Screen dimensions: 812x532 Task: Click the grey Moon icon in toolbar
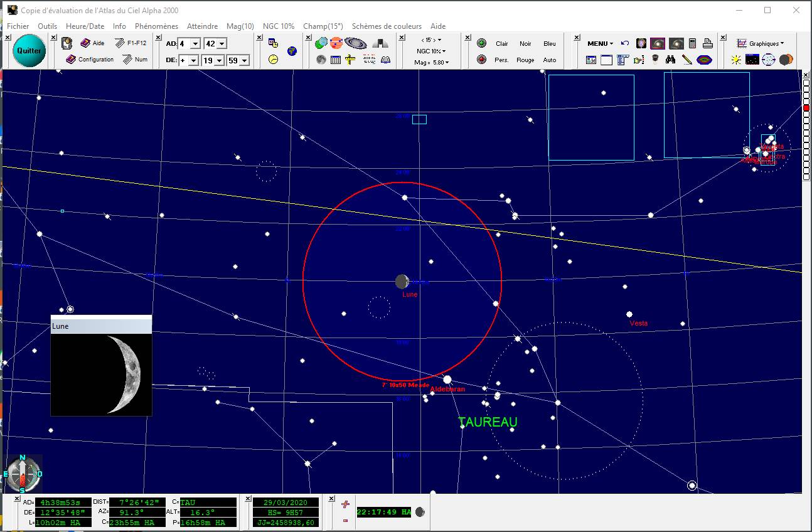321,60
